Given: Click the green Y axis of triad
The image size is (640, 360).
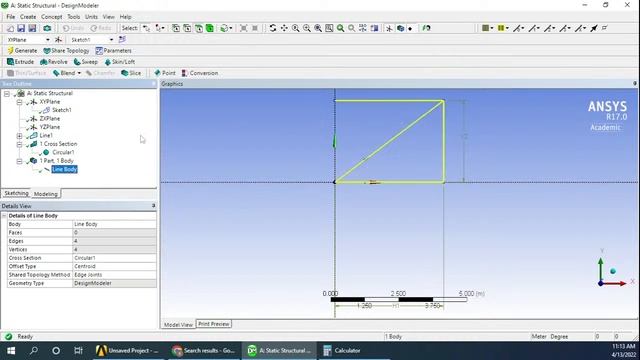Looking at the screenshot, I should point(600,269).
